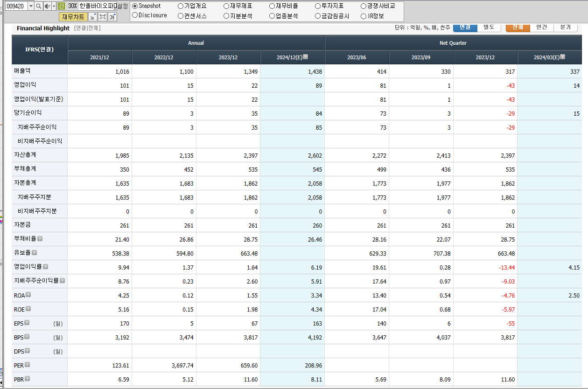Image resolution: width=588 pixels, height=389 pixels.
Task: Click the 009420 stock code input field
Action: 16,6
